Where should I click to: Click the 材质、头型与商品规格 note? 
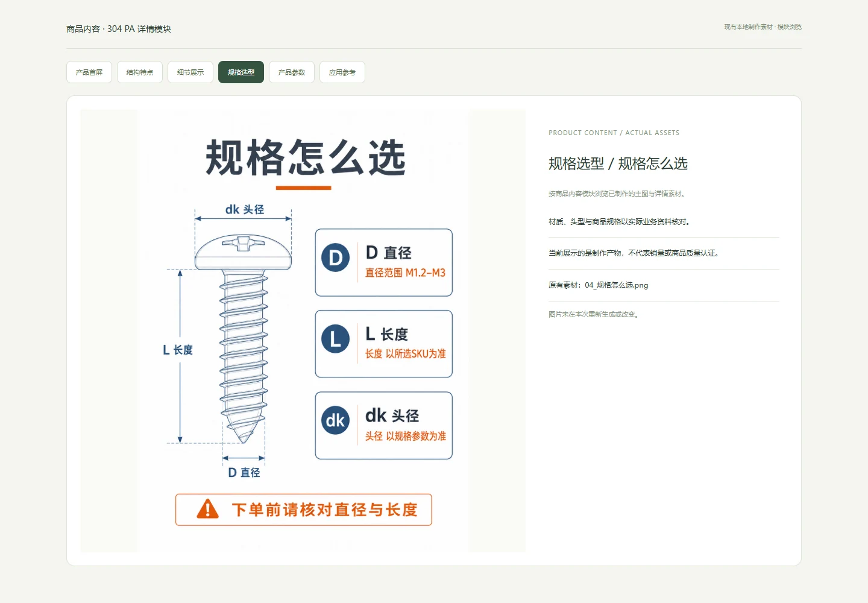click(620, 222)
